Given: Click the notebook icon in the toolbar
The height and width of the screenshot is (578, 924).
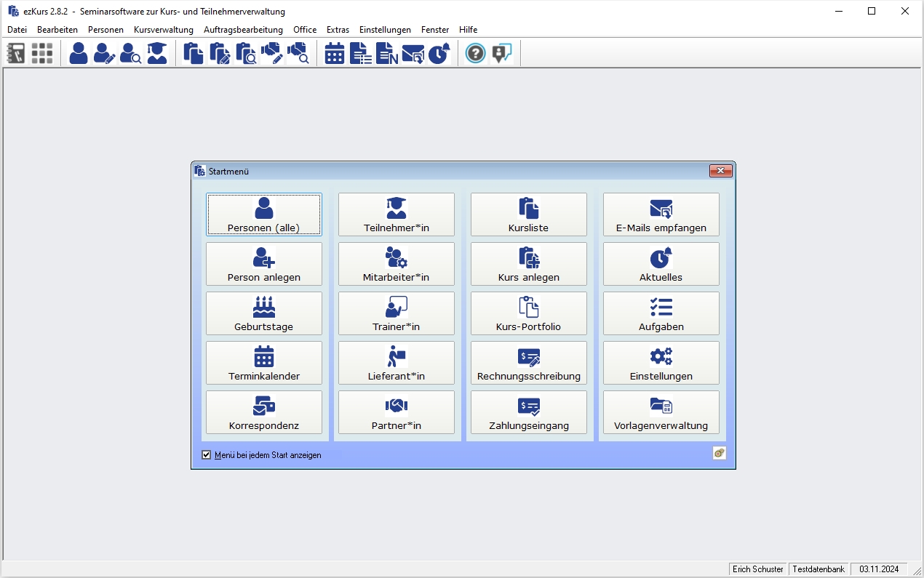Looking at the screenshot, I should tap(16, 53).
